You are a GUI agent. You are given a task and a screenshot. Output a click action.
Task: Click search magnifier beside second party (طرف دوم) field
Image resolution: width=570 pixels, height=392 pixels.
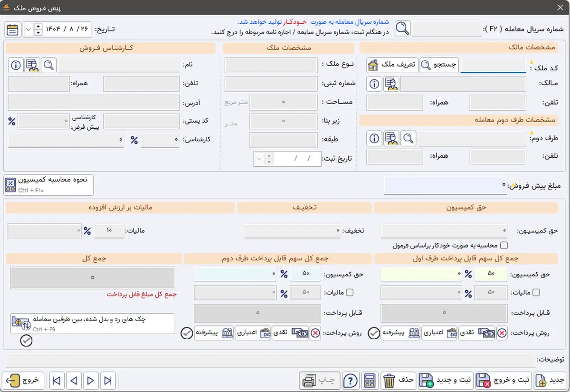tap(408, 138)
